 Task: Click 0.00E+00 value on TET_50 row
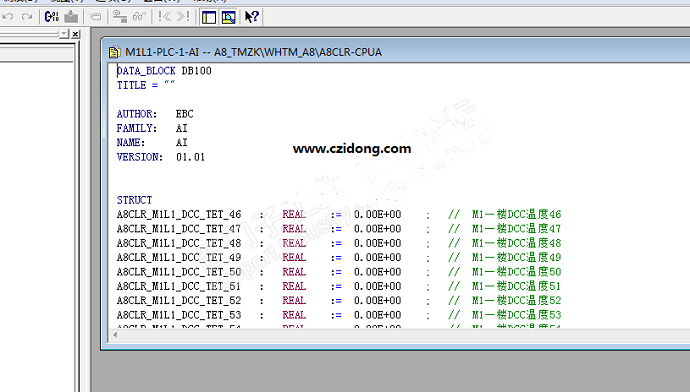click(x=378, y=272)
